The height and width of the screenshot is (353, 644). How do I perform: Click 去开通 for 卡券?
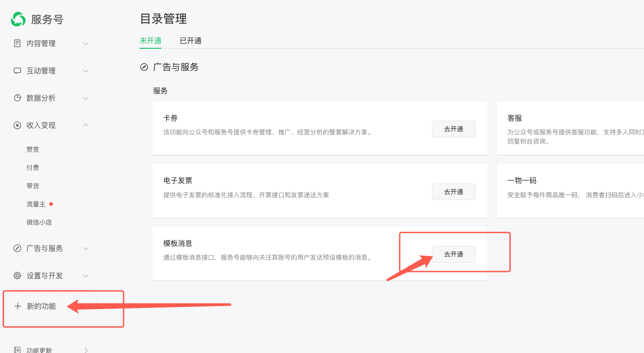pyautogui.click(x=453, y=129)
